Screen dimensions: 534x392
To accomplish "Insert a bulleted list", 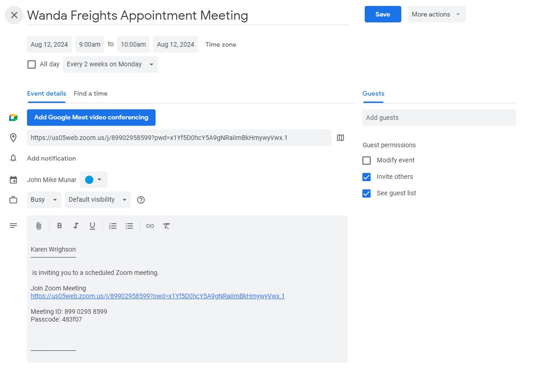I will [129, 226].
